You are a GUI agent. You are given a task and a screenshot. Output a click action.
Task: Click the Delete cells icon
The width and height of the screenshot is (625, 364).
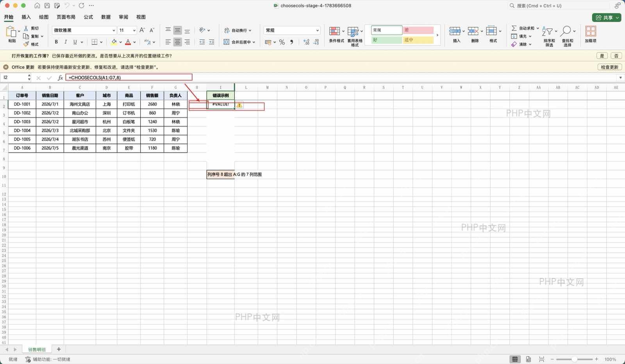pos(473,31)
